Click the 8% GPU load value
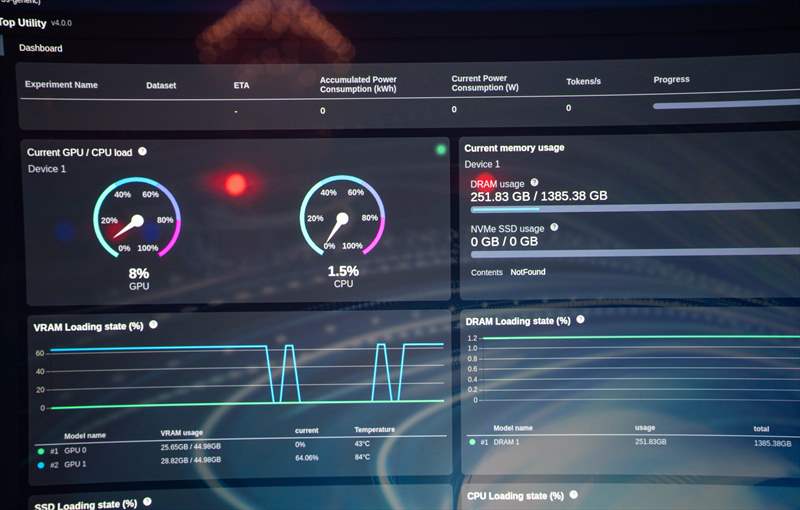 click(x=139, y=273)
